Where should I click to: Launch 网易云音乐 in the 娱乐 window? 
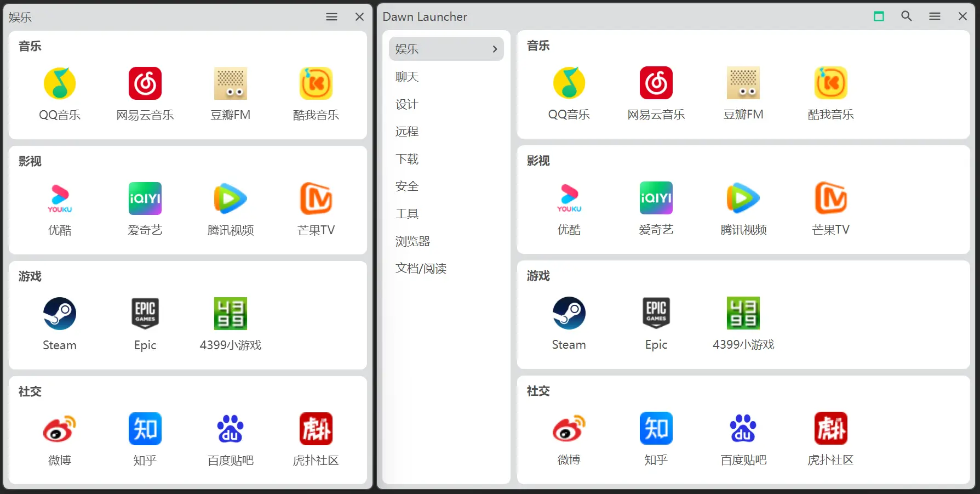pyautogui.click(x=145, y=93)
